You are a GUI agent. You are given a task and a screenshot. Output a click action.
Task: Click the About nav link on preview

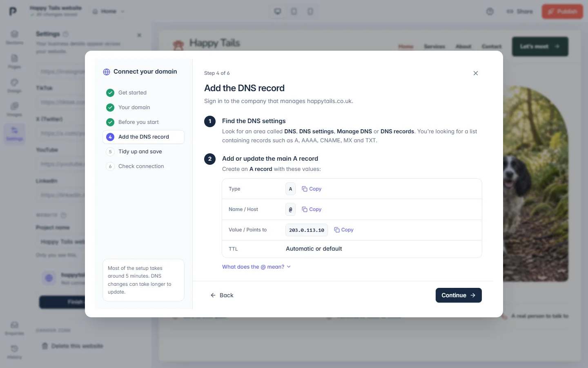(x=463, y=47)
